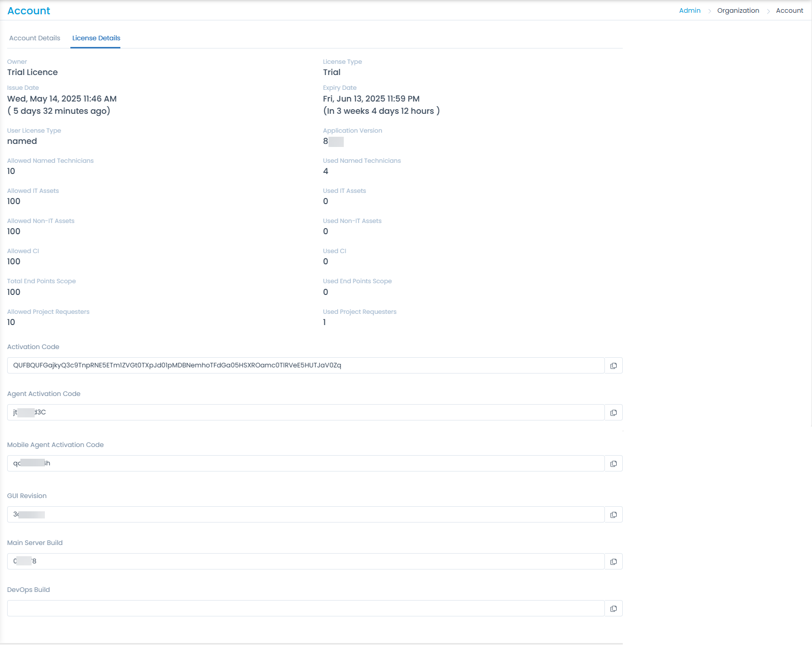Copy the GUI Revision value
This screenshot has height=645, width=812.
click(x=613, y=515)
